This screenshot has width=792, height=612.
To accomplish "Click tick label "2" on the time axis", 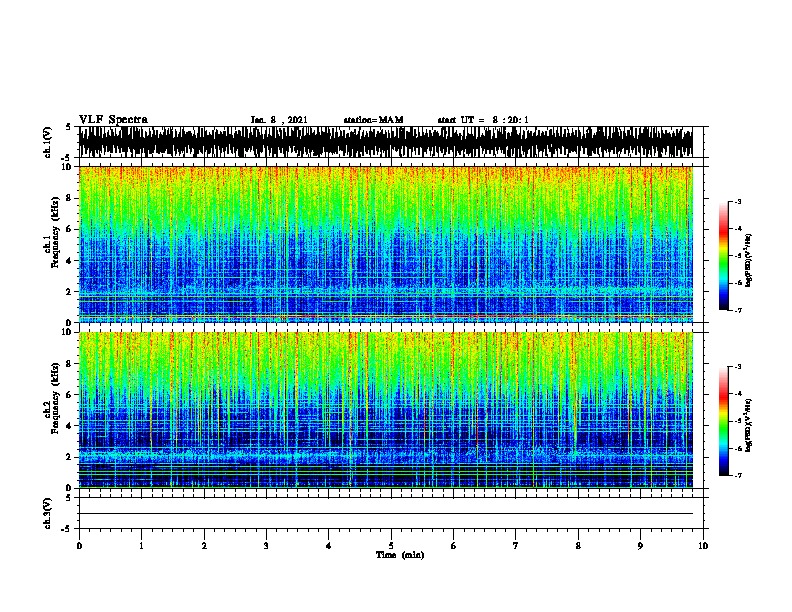I will [204, 546].
